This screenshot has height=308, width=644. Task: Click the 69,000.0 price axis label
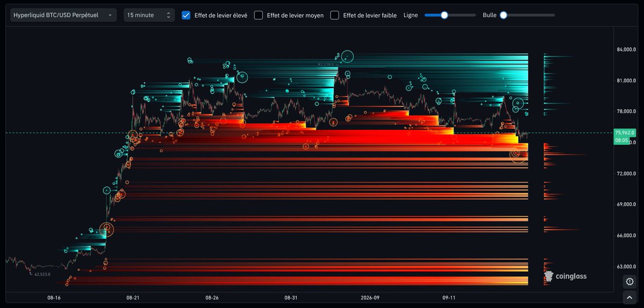(626, 204)
